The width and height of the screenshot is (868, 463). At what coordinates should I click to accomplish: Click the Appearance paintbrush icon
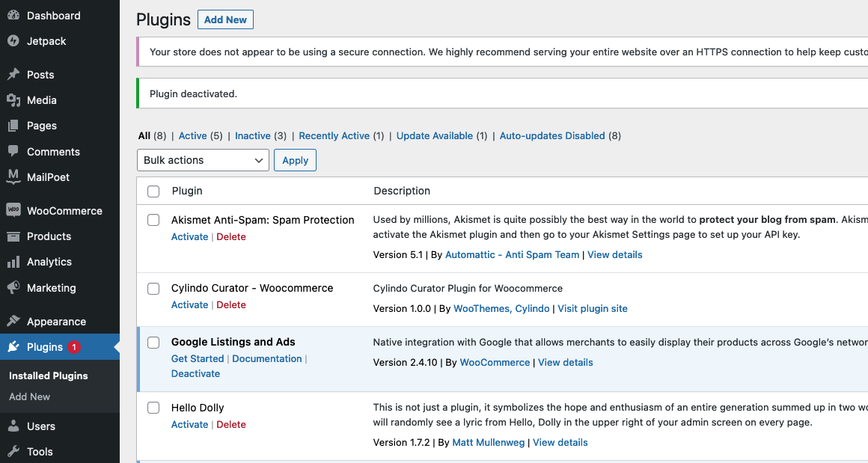(13, 322)
